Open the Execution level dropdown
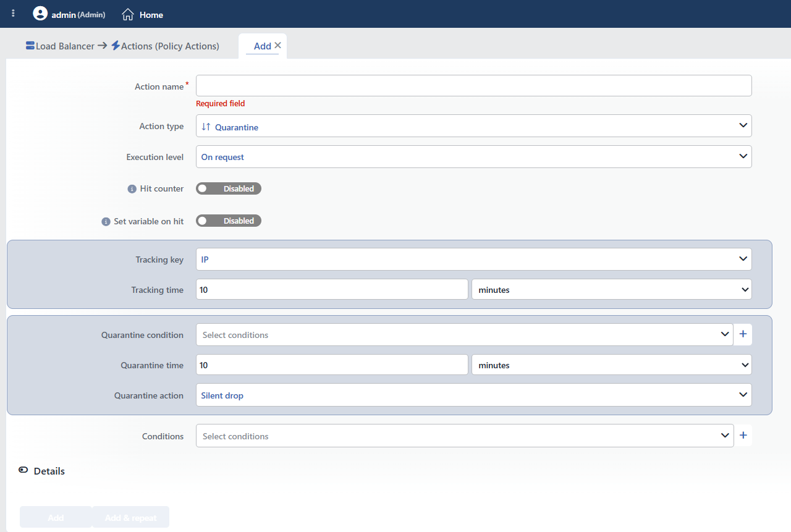 pyautogui.click(x=473, y=156)
